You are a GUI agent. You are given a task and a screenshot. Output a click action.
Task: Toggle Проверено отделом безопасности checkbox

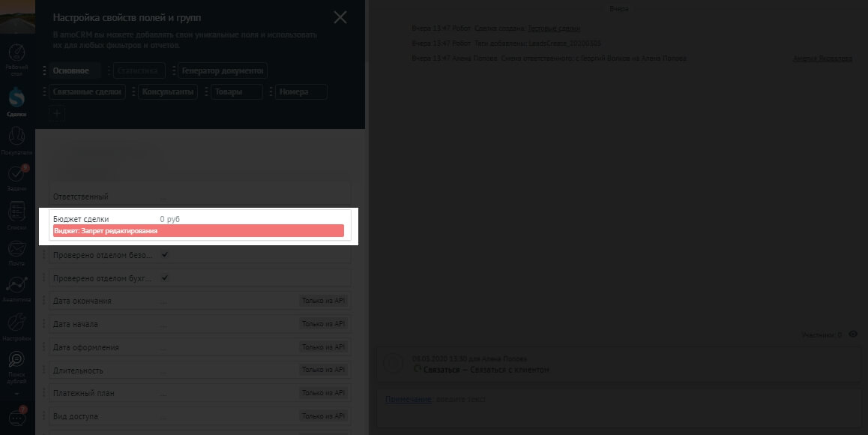165,255
